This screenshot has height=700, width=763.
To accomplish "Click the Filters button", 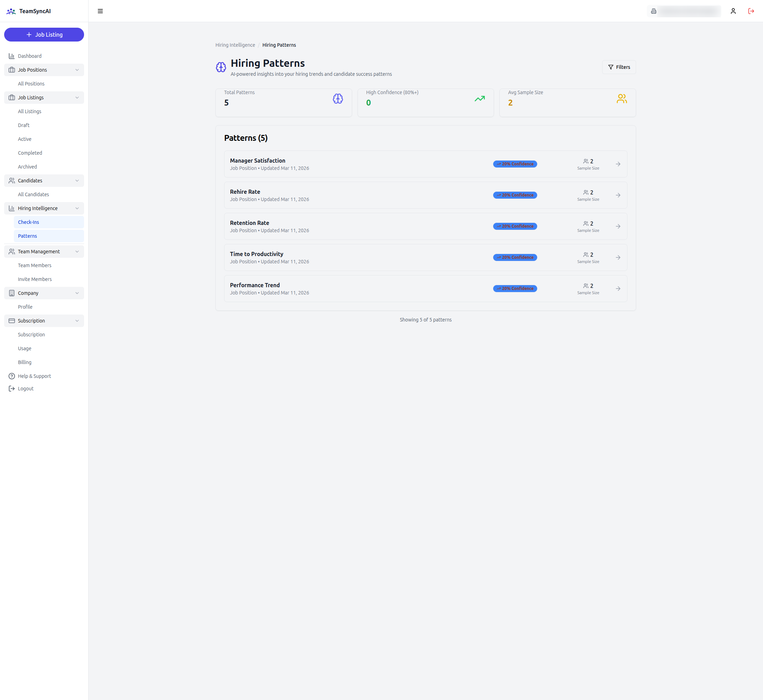I will click(619, 67).
